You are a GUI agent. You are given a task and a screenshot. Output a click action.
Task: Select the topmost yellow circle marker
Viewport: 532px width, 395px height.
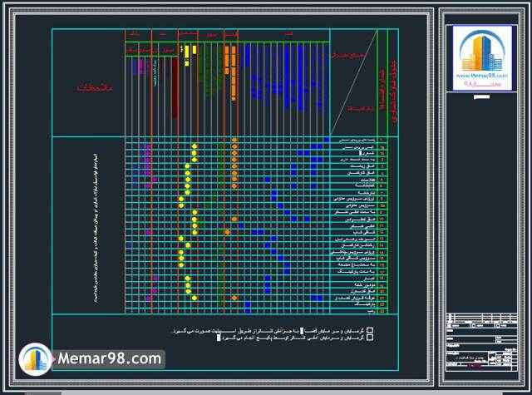(x=194, y=146)
